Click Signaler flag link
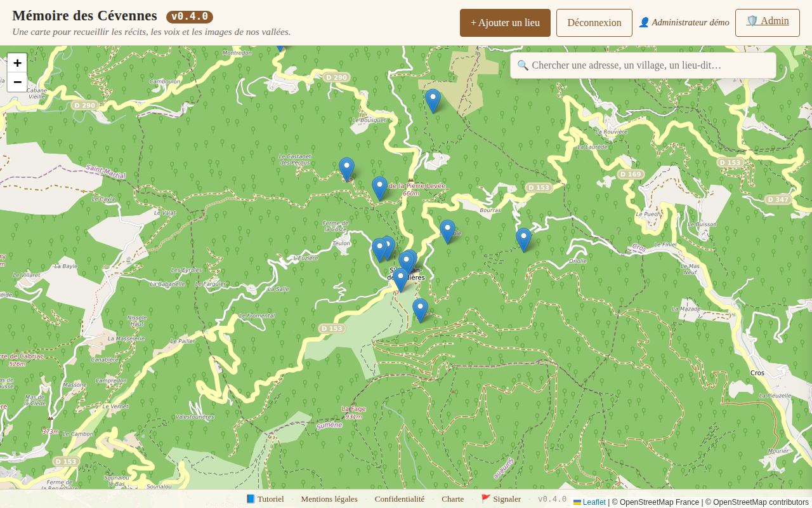The height and width of the screenshot is (508, 812). [x=501, y=499]
